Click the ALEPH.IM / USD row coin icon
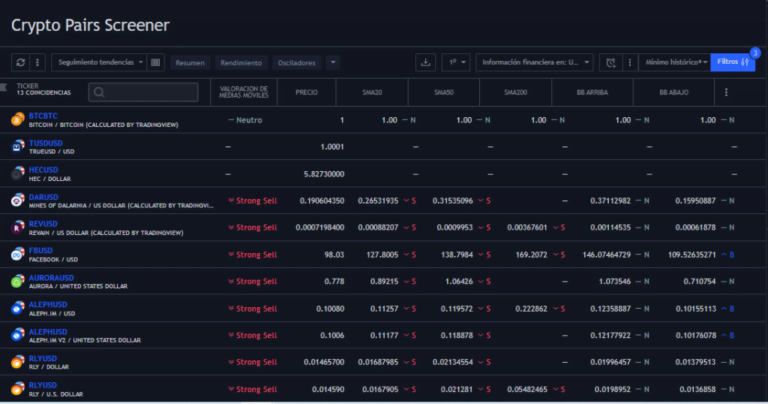The image size is (768, 404). tap(18, 308)
